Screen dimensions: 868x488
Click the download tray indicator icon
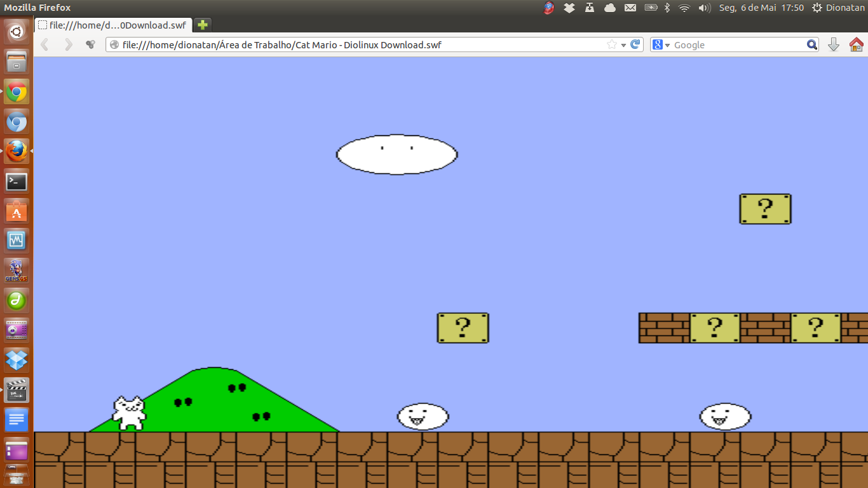(x=590, y=8)
